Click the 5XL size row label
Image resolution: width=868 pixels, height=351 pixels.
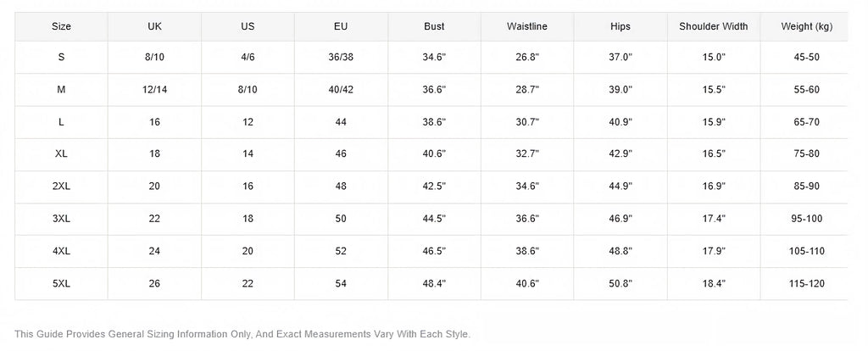(61, 283)
